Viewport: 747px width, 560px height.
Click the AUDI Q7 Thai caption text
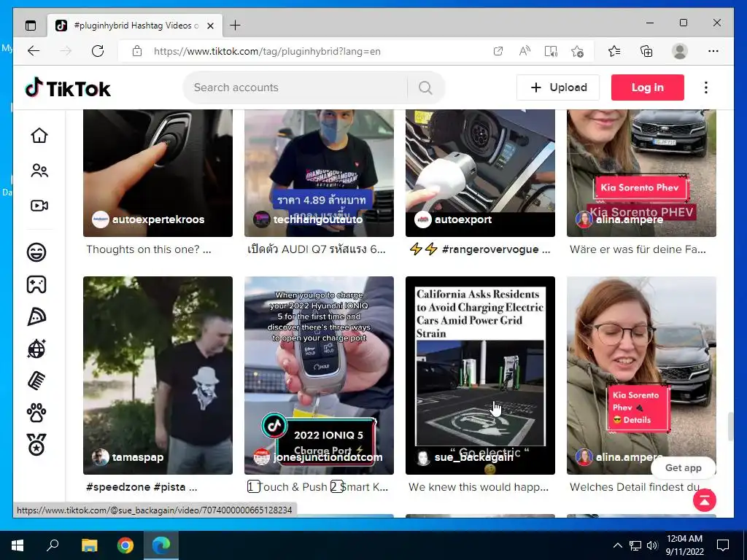pyautogui.click(x=317, y=249)
